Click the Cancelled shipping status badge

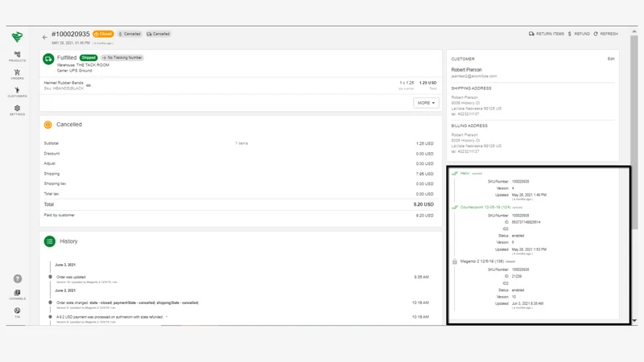coord(158,34)
